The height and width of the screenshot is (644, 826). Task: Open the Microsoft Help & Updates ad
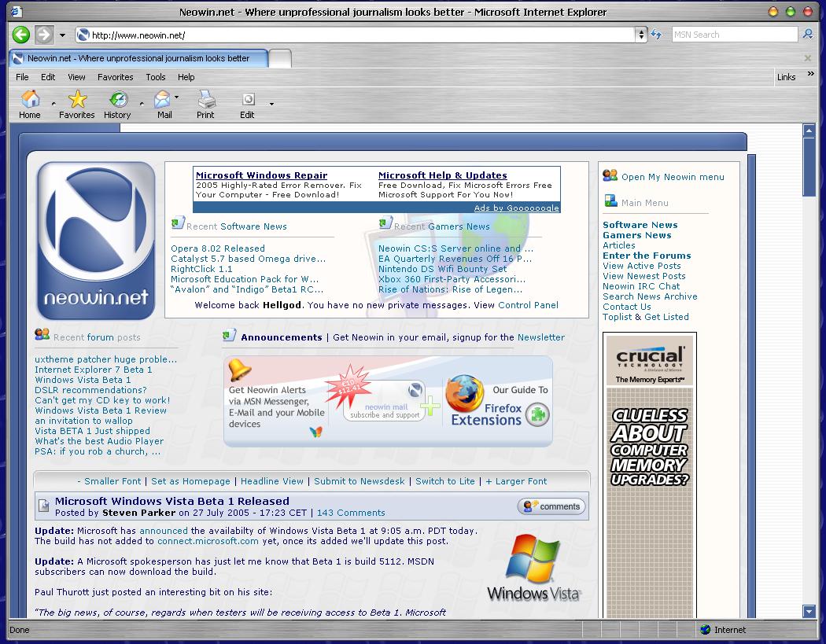pyautogui.click(x=442, y=175)
